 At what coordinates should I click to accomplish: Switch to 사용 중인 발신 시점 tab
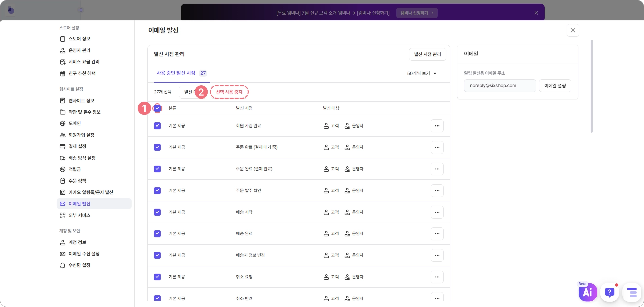[182, 73]
